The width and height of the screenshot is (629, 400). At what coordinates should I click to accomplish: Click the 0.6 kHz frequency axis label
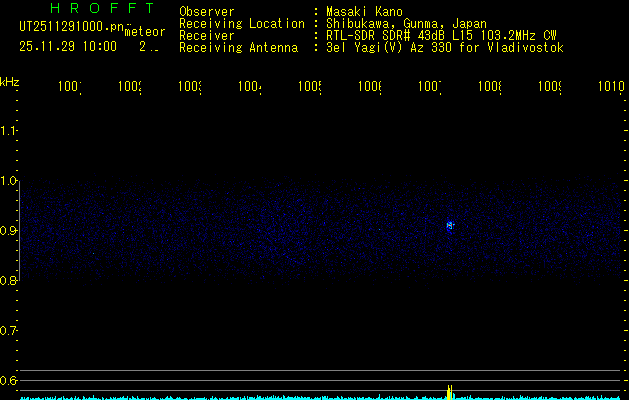point(10,380)
